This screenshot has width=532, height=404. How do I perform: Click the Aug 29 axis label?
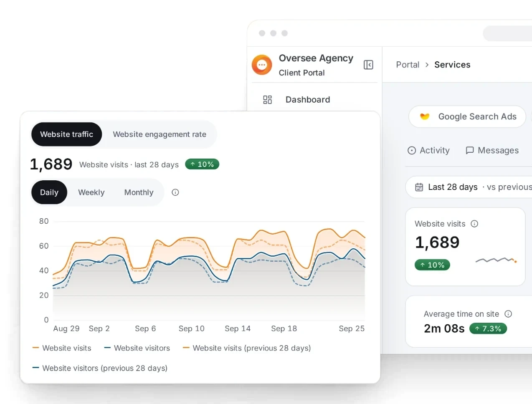(66, 328)
